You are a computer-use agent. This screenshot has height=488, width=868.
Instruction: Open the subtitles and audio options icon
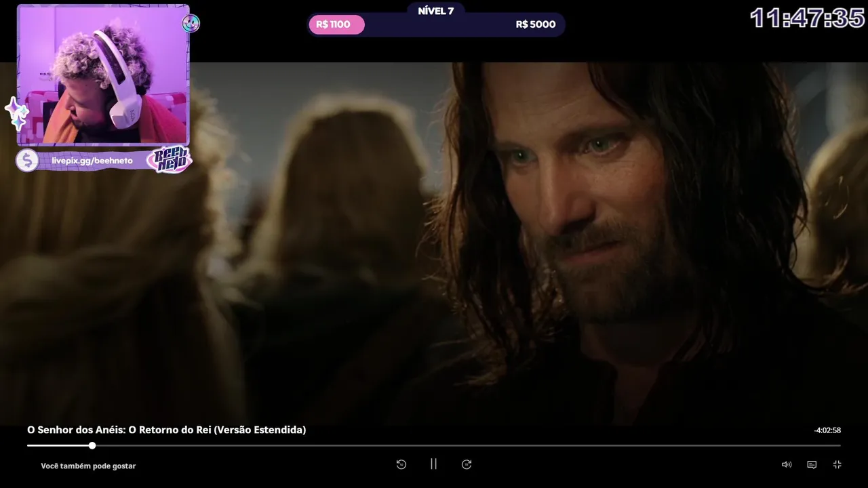812,464
